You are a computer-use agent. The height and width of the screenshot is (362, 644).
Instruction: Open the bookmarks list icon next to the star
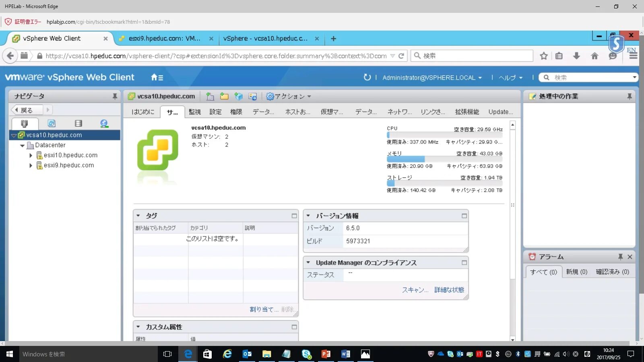(x=559, y=56)
